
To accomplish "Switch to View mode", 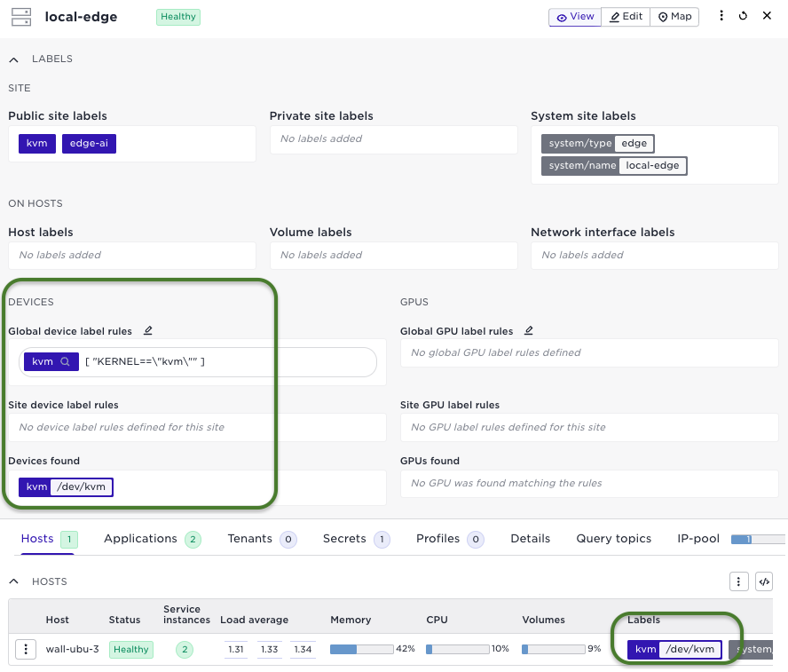I will [574, 17].
